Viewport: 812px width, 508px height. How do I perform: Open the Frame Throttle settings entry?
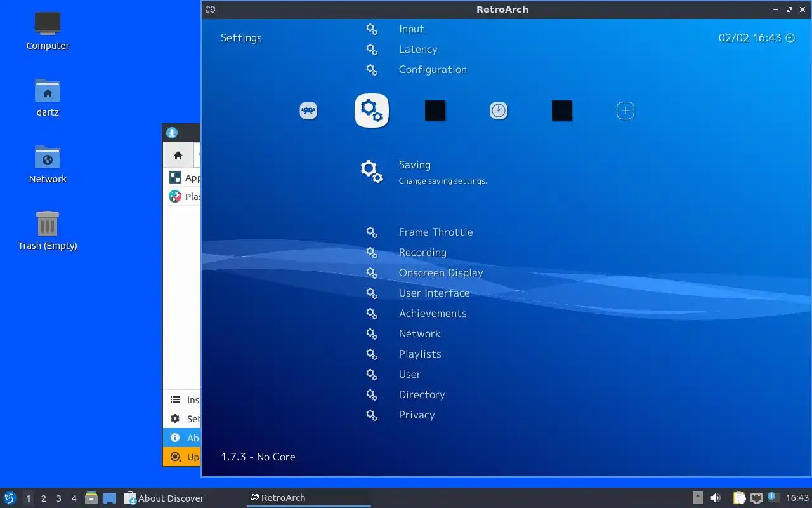436,232
